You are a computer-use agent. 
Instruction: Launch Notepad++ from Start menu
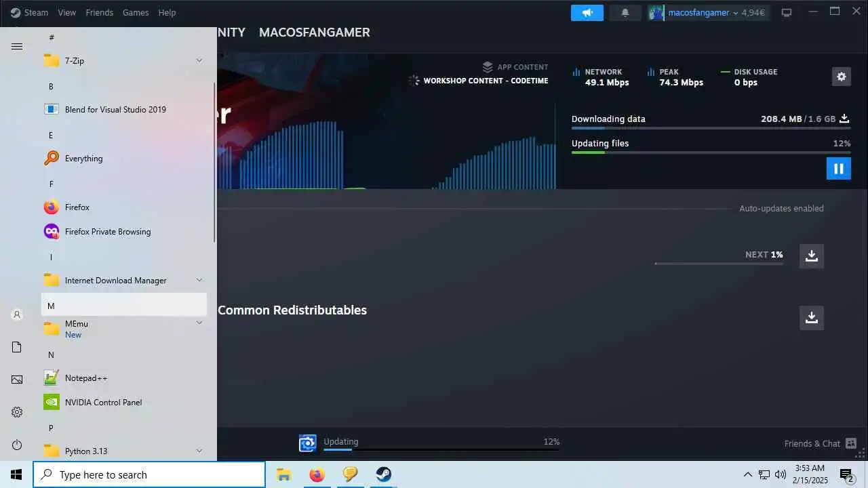(124, 378)
